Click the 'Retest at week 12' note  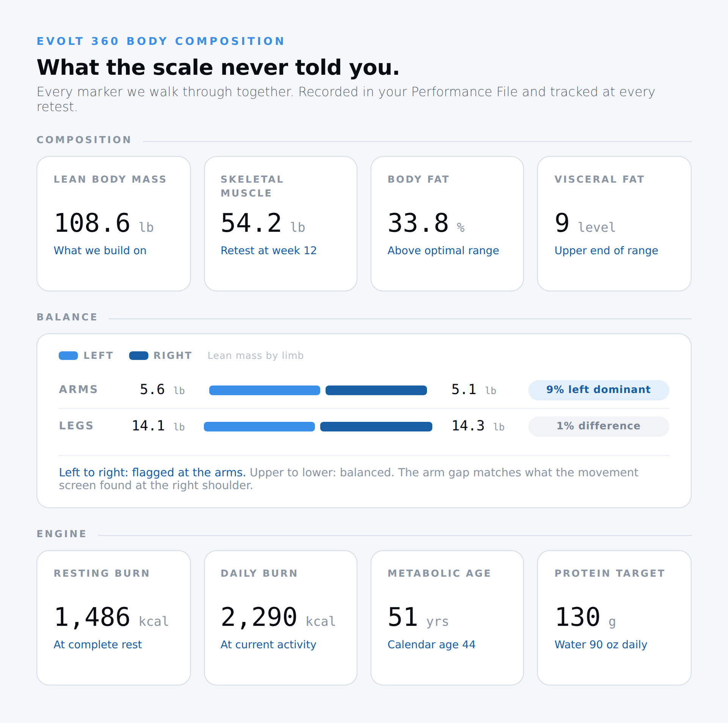point(268,251)
